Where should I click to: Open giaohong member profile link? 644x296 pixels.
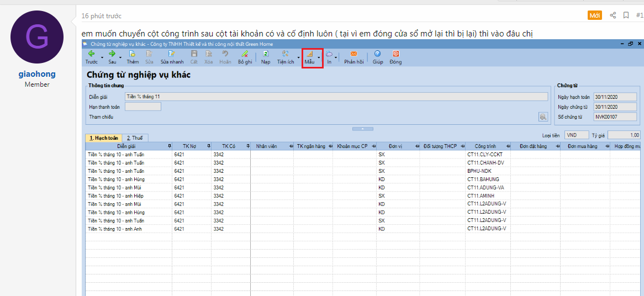click(37, 75)
